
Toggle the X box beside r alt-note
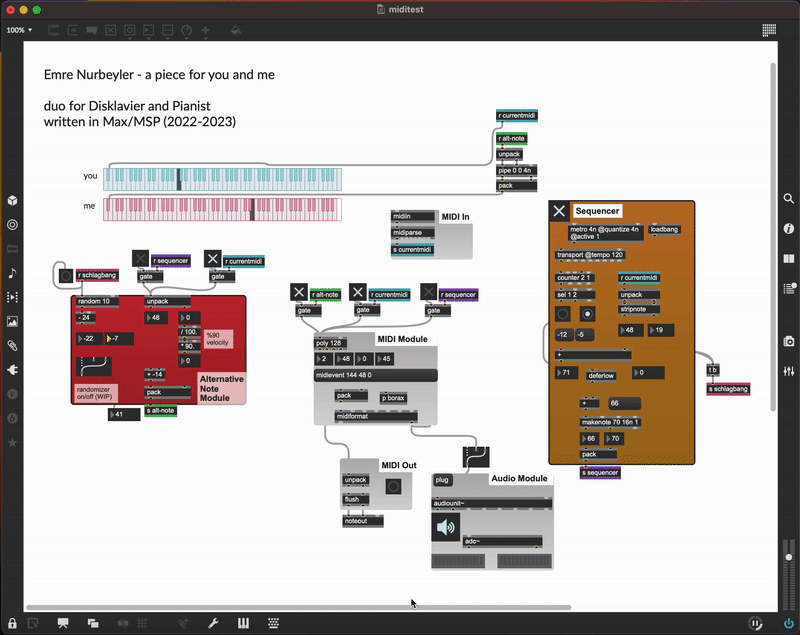[299, 292]
